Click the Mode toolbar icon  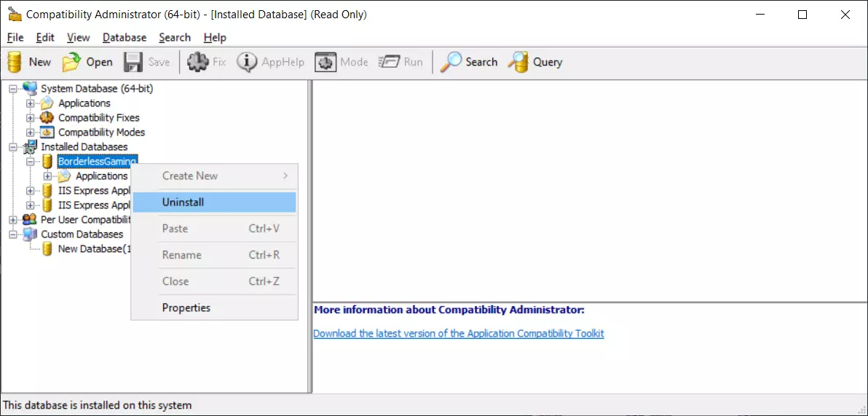tap(326, 62)
